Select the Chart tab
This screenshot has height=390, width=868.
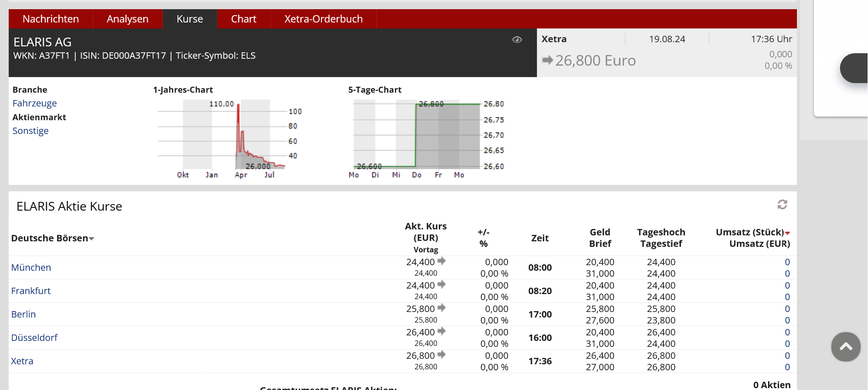click(x=243, y=19)
